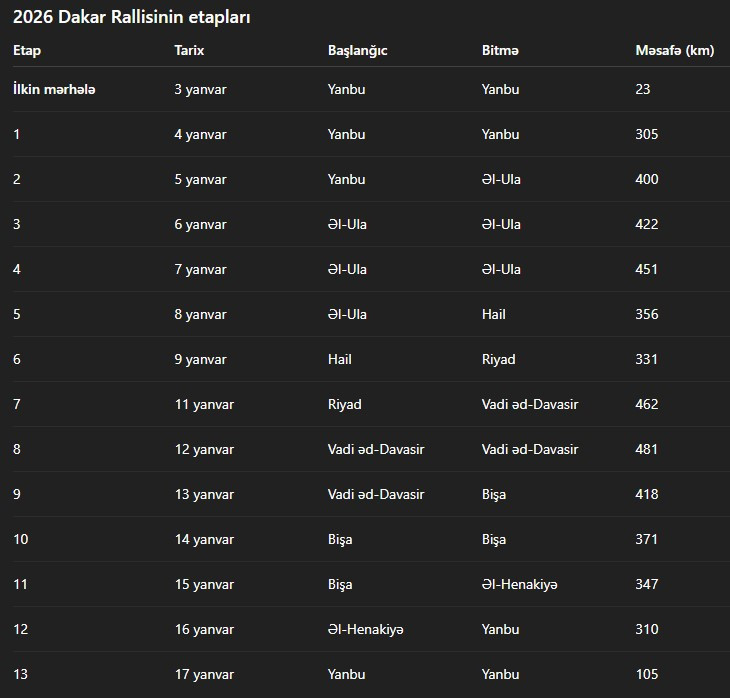
Task: Select the distance value 105
Action: pos(646,674)
